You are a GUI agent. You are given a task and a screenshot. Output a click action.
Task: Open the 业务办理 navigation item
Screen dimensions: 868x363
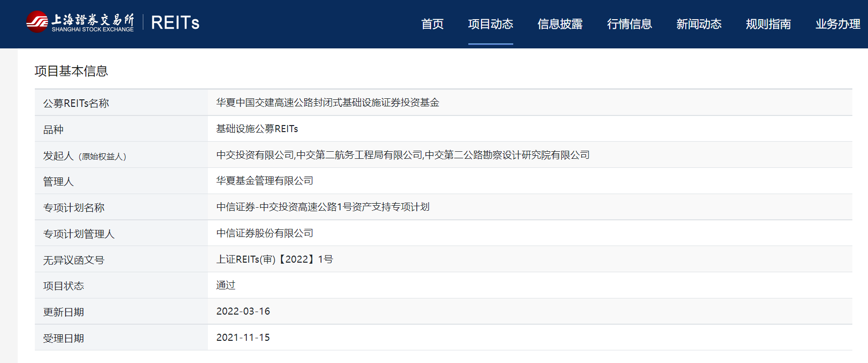point(838,24)
